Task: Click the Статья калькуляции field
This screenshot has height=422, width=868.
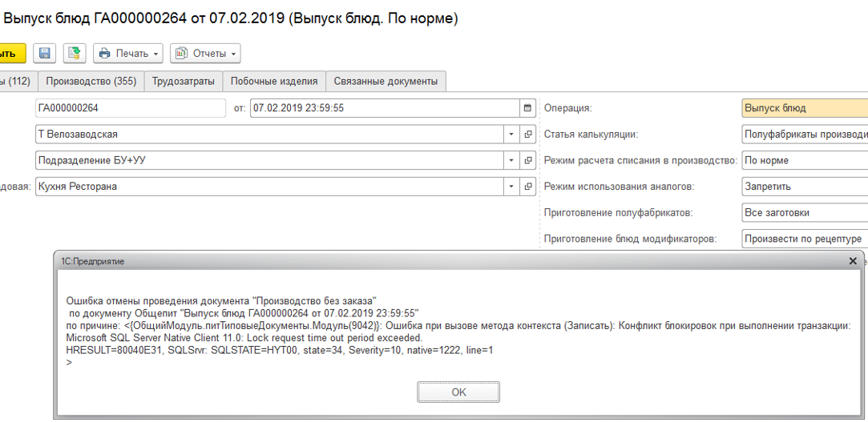Action: [x=805, y=135]
